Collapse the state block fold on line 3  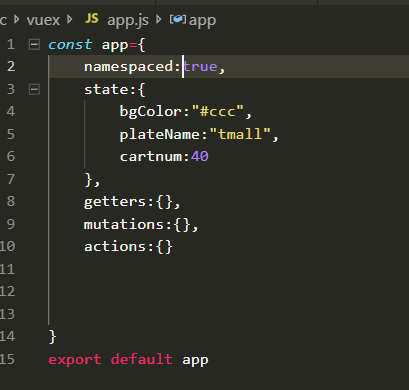click(34, 89)
